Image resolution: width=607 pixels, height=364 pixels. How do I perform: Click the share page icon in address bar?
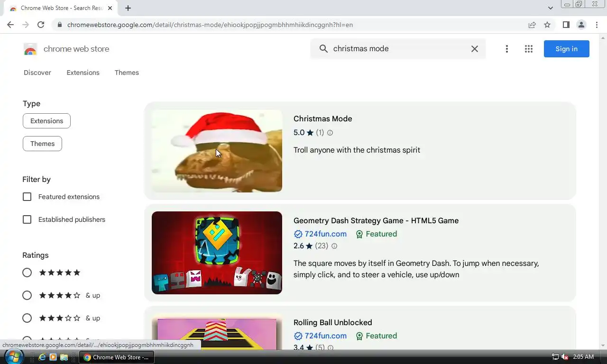coord(532,25)
